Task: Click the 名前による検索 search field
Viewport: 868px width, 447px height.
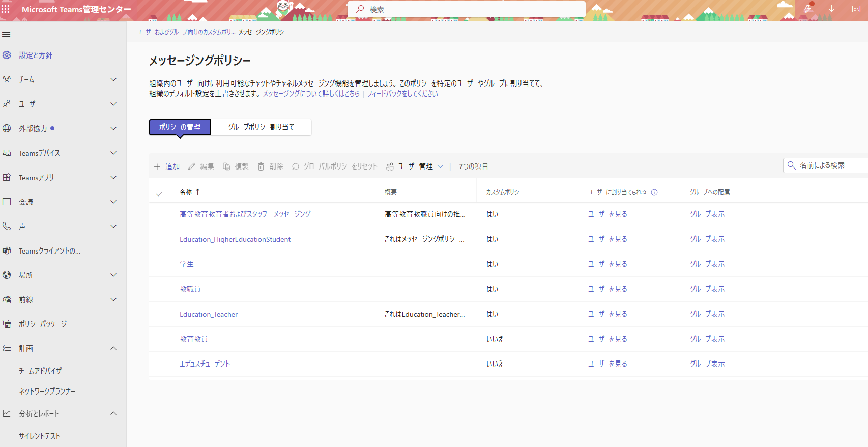Action: (x=826, y=165)
